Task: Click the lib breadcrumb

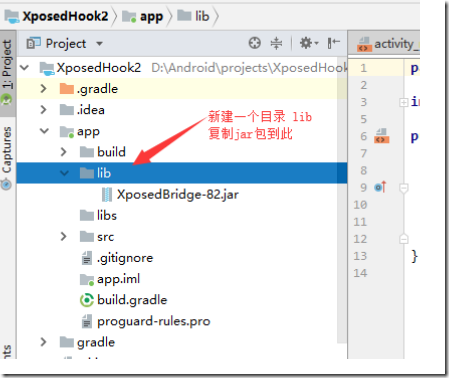Action: (193, 16)
